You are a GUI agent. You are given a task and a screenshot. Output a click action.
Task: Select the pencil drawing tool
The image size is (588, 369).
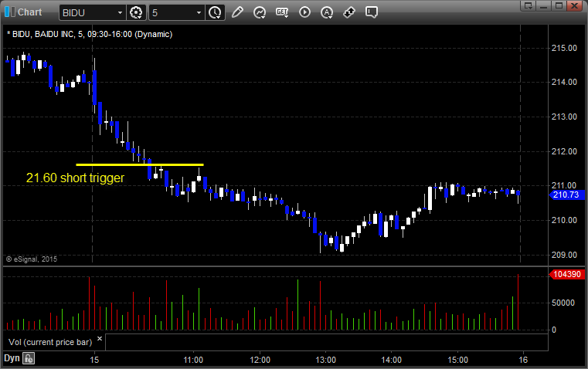pyautogui.click(x=237, y=12)
